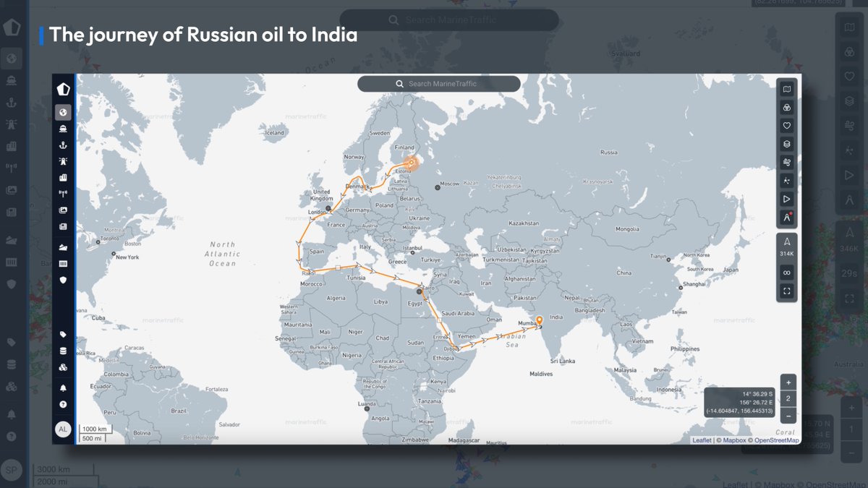868x488 pixels.
Task: Open the AIS stations icon below the anchor
Action: (63, 160)
